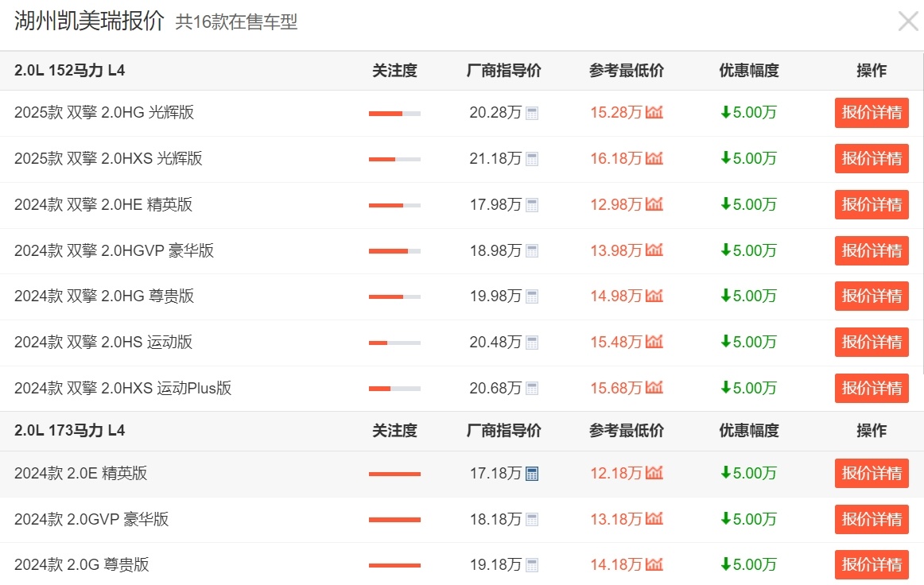Click 5.00万 discount in 2.0HE 精英版 row

tap(749, 204)
